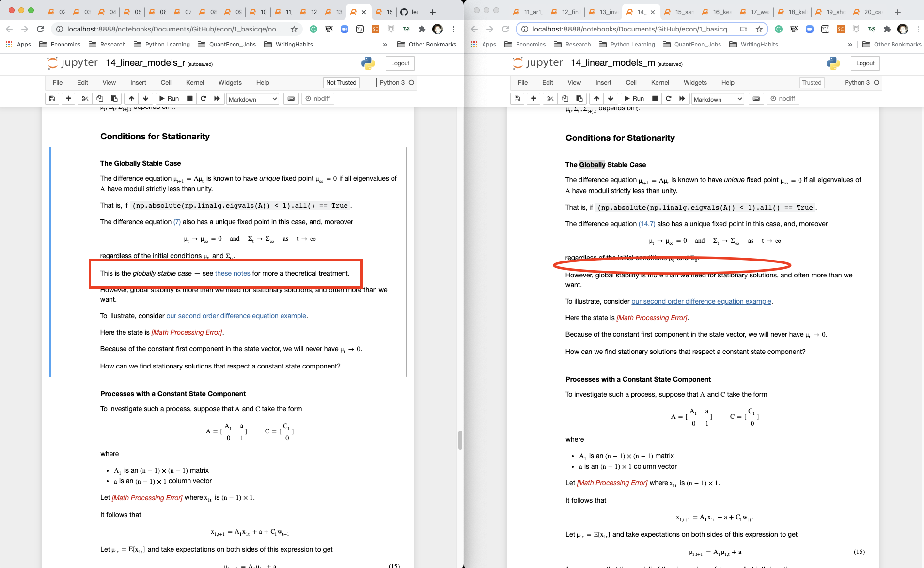Click left browser address bar URL
Viewport: 924px width, 568px height.
coord(174,29)
